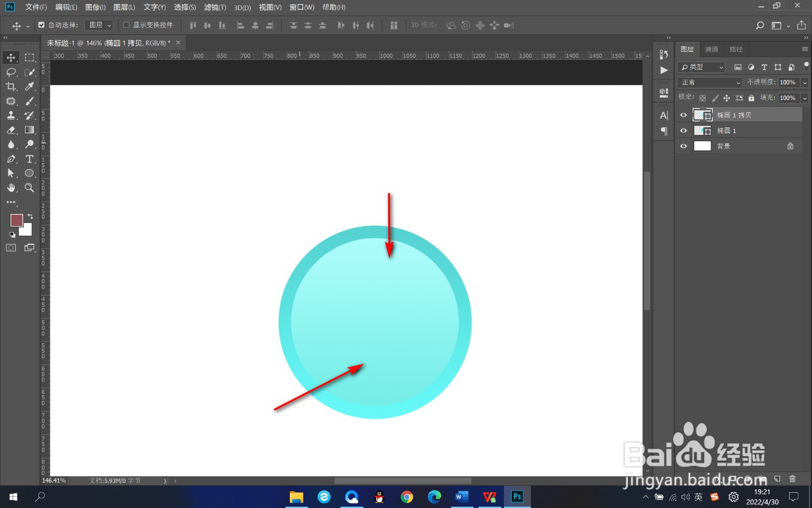Open Google Chrome from the taskbar
The width and height of the screenshot is (812, 508).
[407, 497]
